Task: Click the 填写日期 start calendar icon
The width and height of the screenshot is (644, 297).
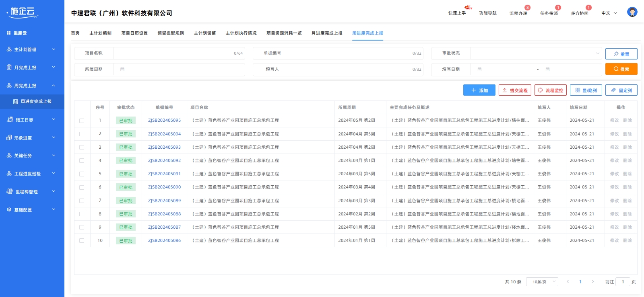Action: (x=479, y=70)
